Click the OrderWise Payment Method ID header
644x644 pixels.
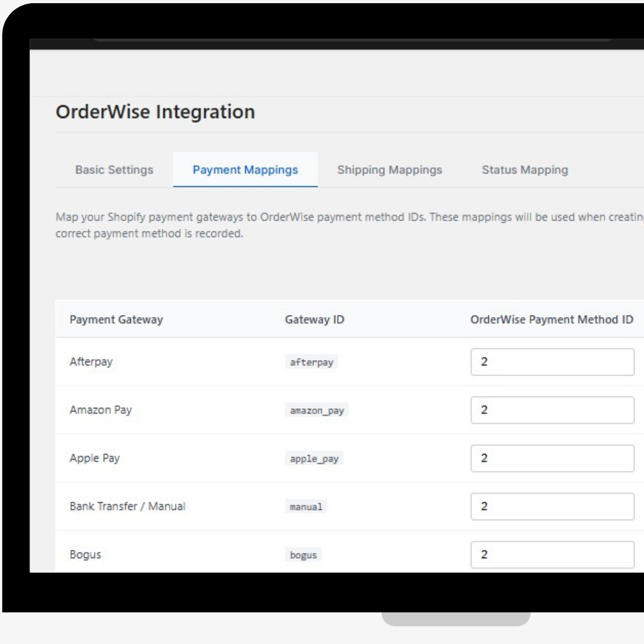[x=552, y=319]
